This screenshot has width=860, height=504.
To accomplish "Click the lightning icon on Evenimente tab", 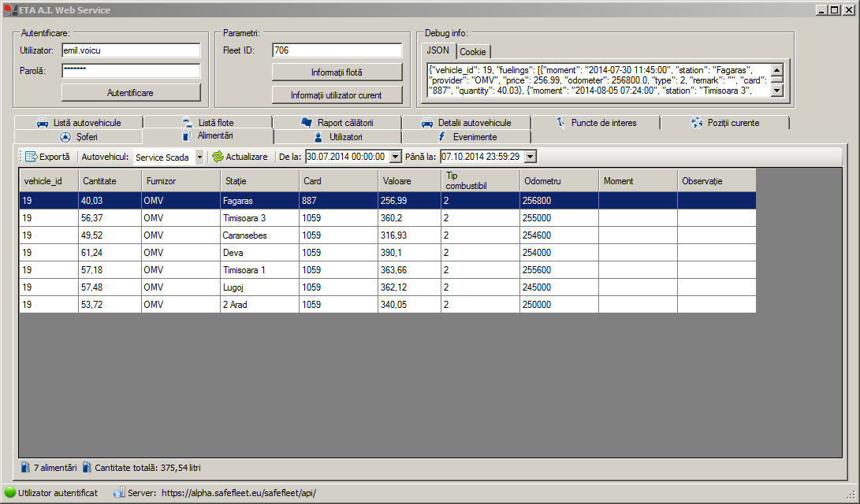I will point(442,137).
